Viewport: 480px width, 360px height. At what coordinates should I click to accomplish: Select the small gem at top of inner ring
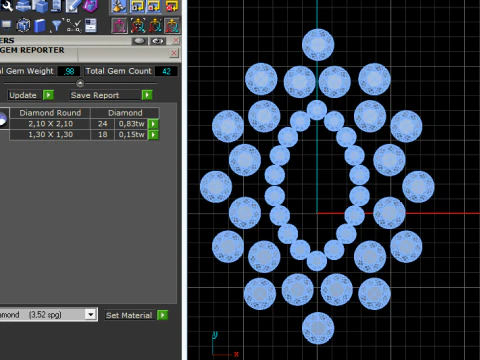tap(317, 110)
